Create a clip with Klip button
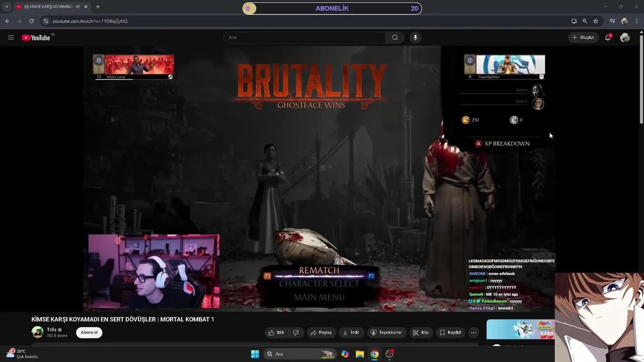The width and height of the screenshot is (644, 362). coord(421,332)
